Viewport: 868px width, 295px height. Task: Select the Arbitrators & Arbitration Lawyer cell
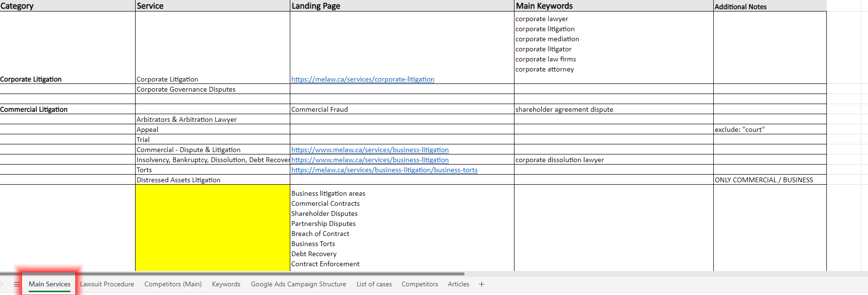tap(213, 119)
